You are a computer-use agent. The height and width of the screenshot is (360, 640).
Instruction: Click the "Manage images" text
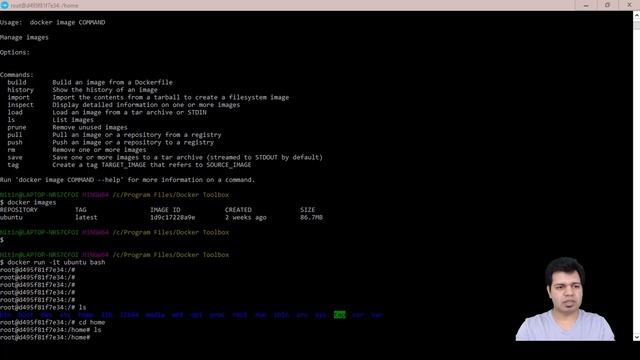(24, 38)
